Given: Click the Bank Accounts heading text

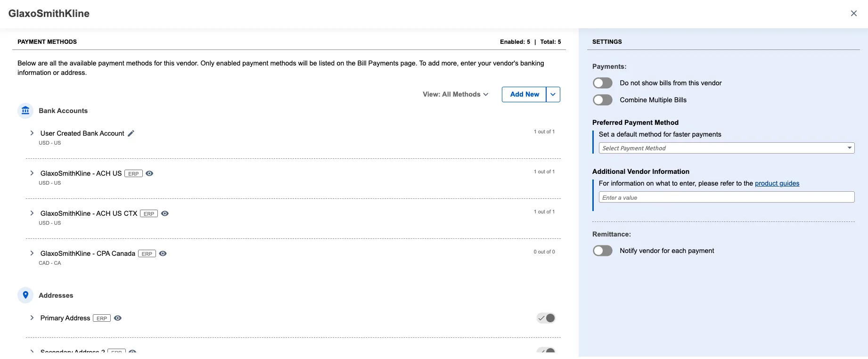Looking at the screenshot, I should (63, 111).
